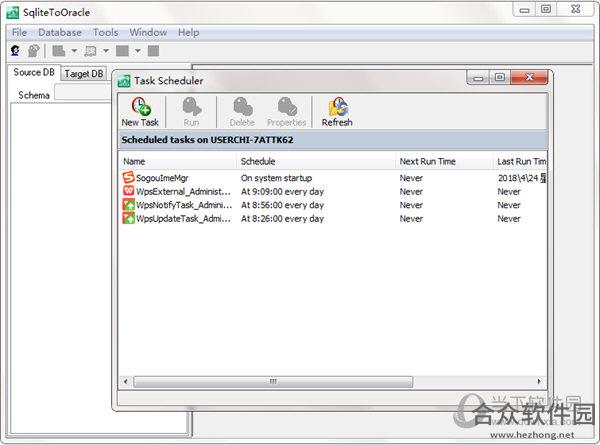The height and width of the screenshot is (445, 600).
Task: Click the Delete task icon
Action: [x=243, y=106]
